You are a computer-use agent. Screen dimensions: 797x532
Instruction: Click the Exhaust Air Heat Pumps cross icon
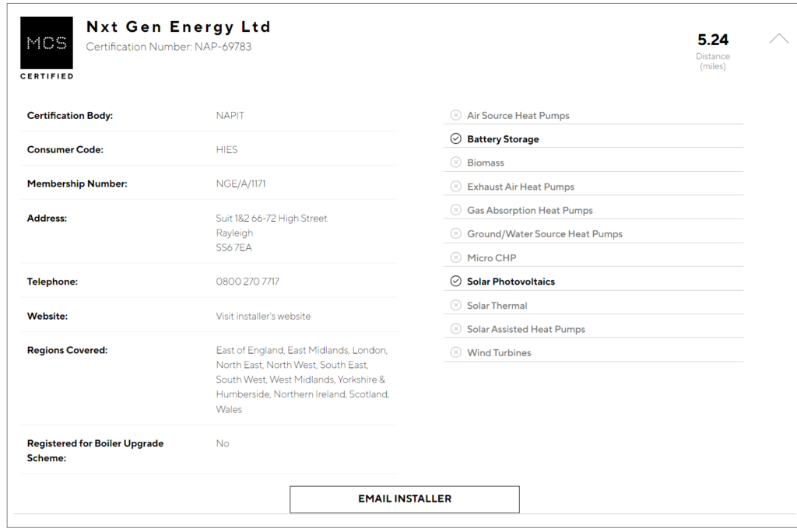(456, 187)
